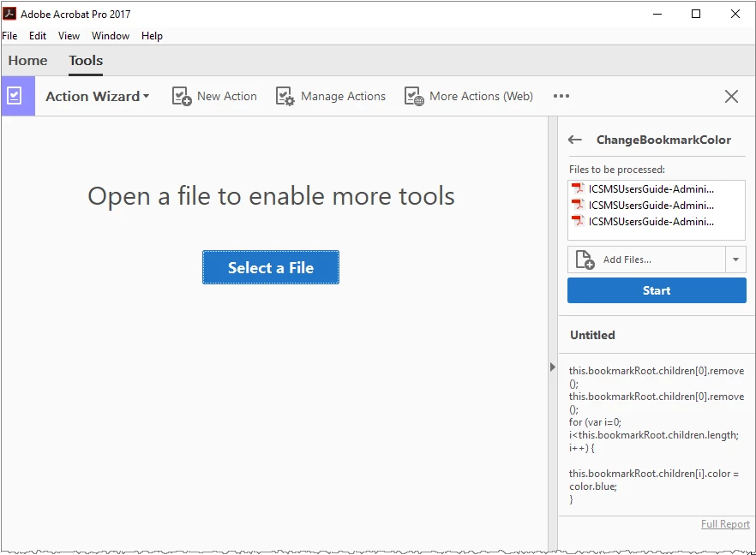
Task: Open the Window menu
Action: [111, 36]
